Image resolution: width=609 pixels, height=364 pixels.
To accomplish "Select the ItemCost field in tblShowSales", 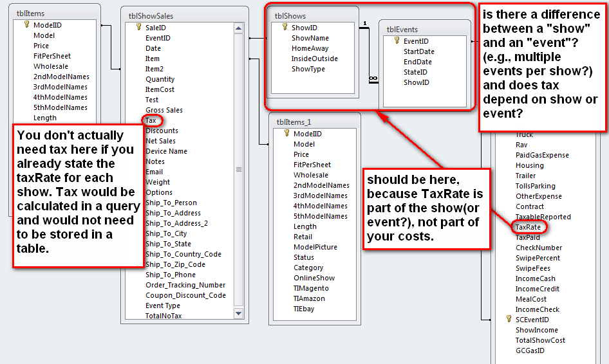I will click(160, 89).
